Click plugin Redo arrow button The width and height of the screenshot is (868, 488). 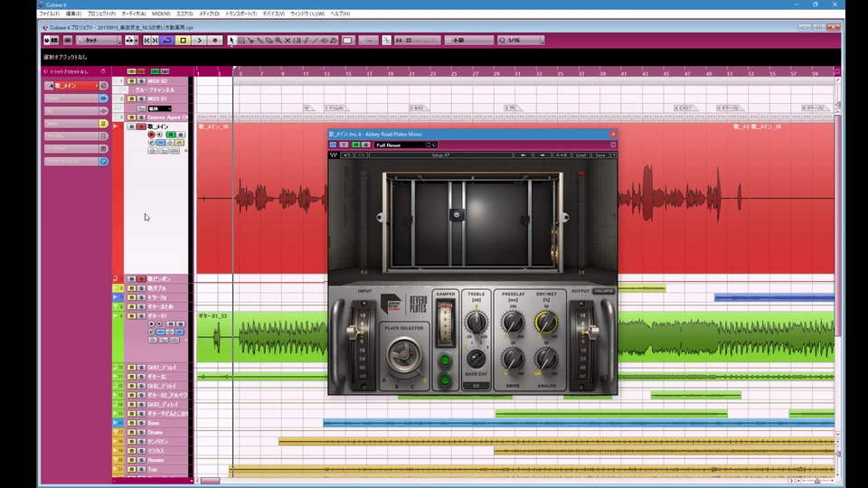pyautogui.click(x=361, y=155)
